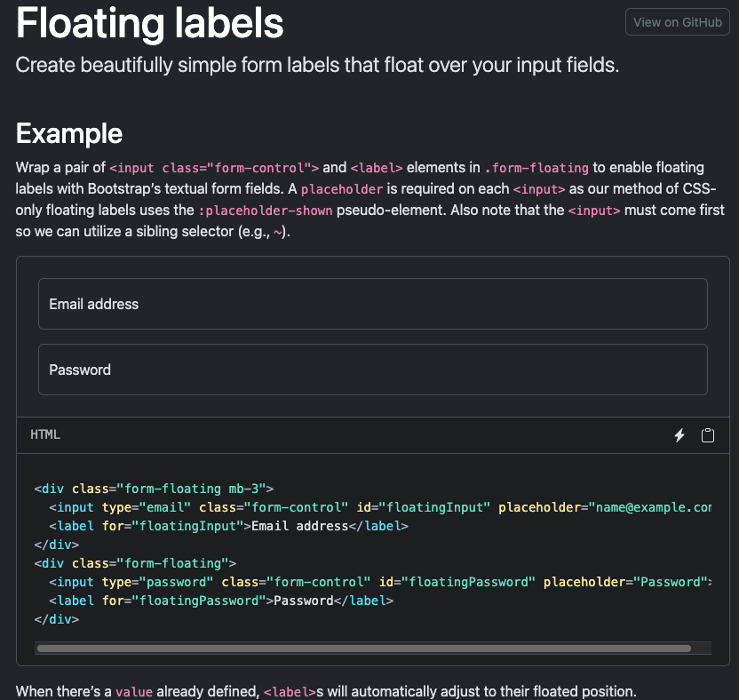
Task: Open the View on GitHub button
Action: click(x=677, y=22)
